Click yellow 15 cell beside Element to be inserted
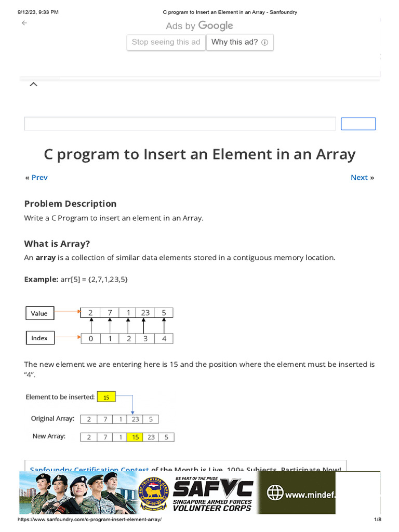This screenshot has width=399, height=532. pos(107,397)
